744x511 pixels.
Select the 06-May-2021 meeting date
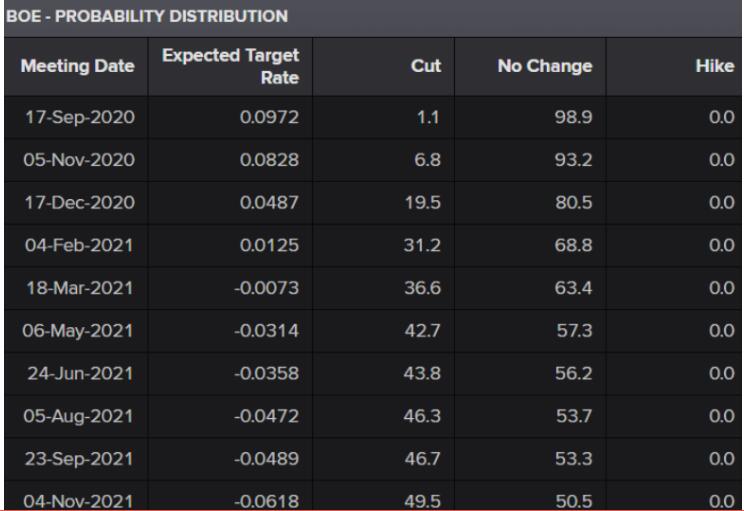pyautogui.click(x=78, y=331)
